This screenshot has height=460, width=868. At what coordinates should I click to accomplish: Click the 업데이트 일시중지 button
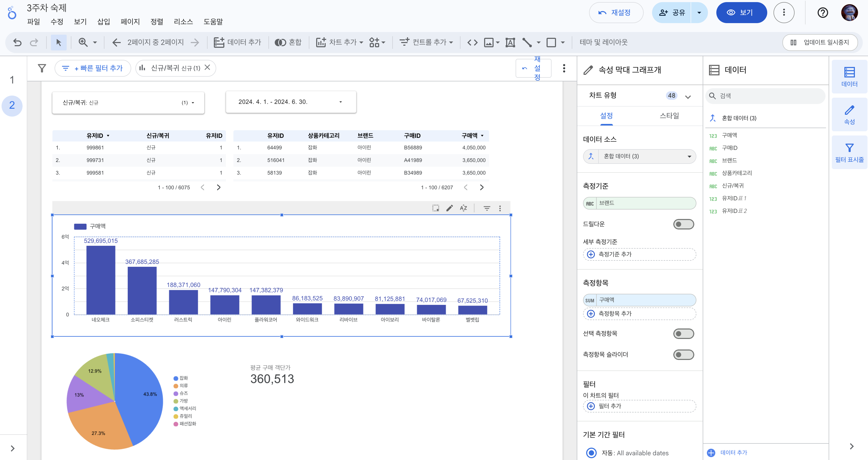click(x=820, y=43)
